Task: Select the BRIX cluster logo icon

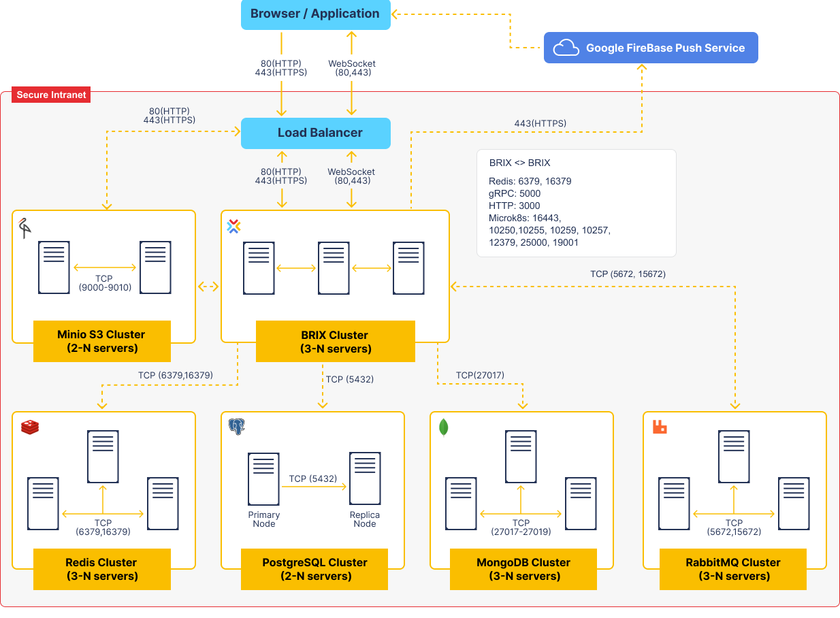Action: pos(233,227)
